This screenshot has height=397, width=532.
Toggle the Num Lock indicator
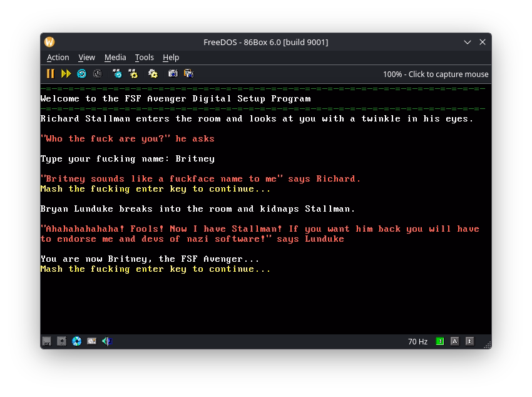[x=440, y=341]
